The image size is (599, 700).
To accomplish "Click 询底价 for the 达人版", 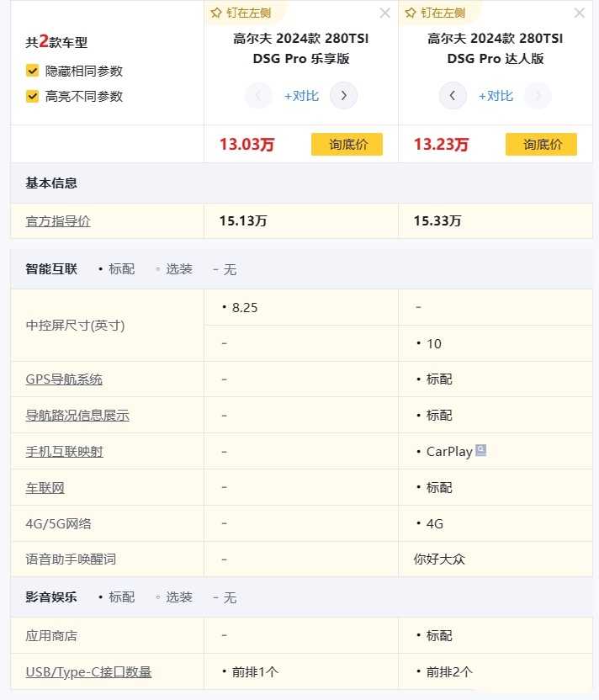I will tap(541, 144).
